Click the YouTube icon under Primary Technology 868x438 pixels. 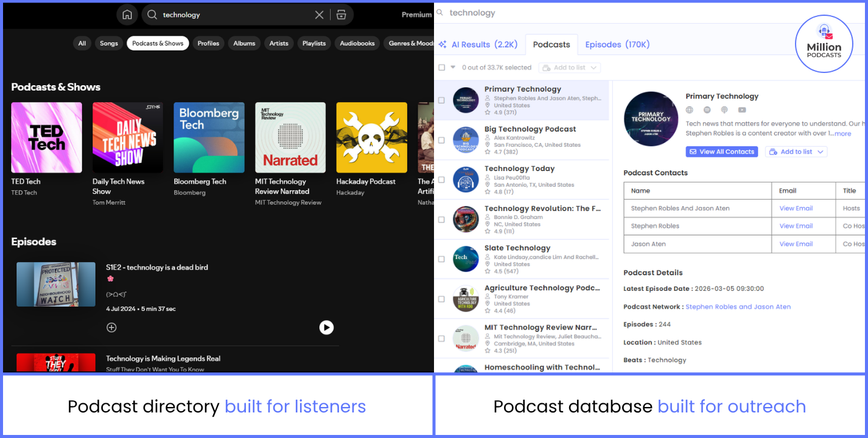742,110
